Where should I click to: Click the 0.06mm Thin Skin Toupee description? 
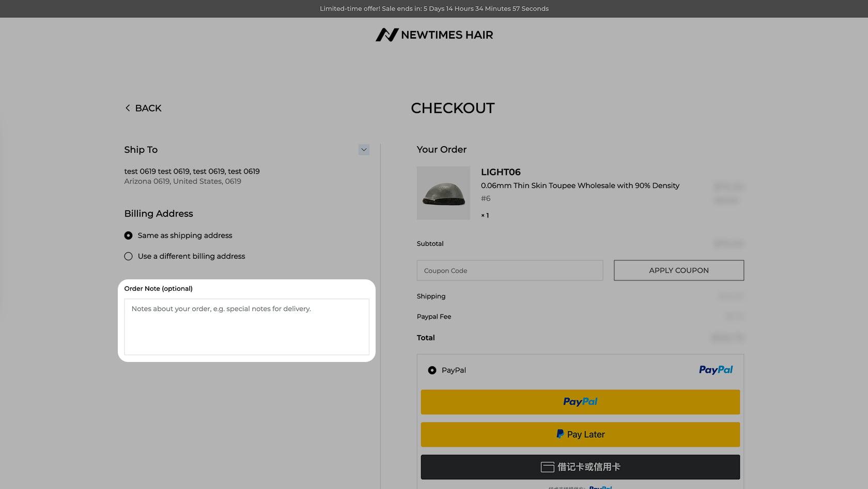(580, 185)
